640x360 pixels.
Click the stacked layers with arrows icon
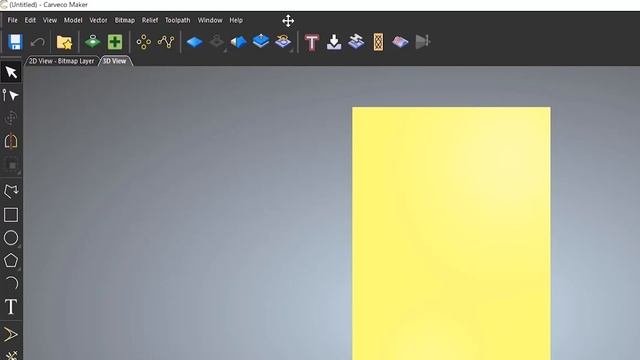click(x=356, y=42)
